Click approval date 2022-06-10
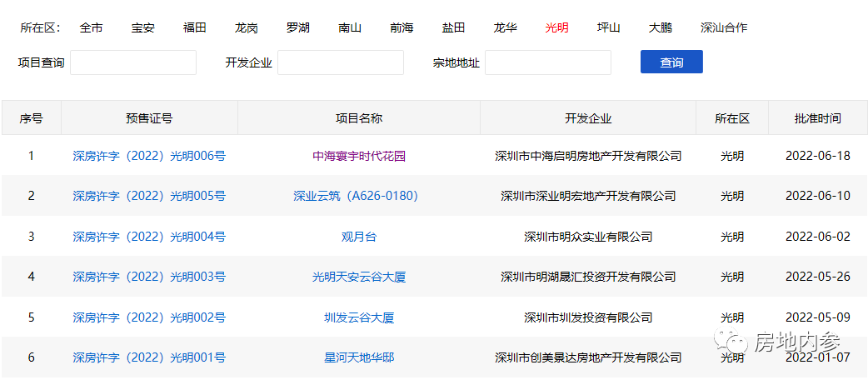 click(x=818, y=196)
